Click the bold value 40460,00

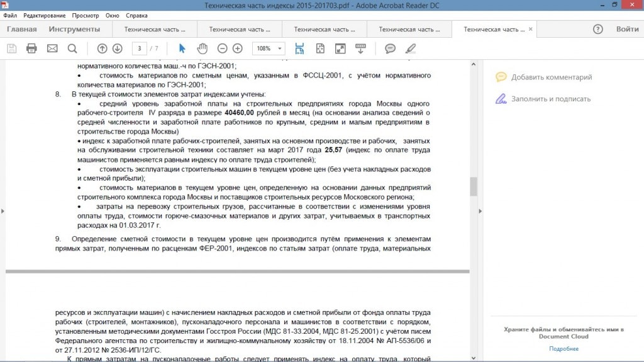coord(239,113)
